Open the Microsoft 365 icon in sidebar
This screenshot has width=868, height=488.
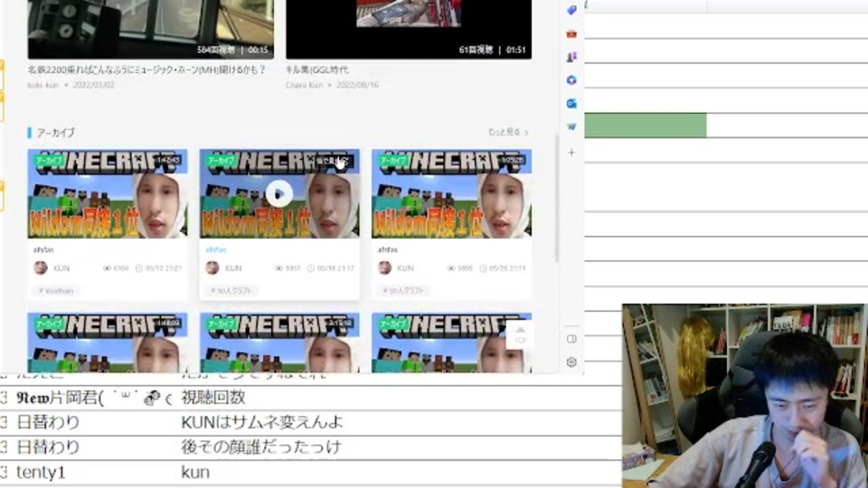[571, 80]
